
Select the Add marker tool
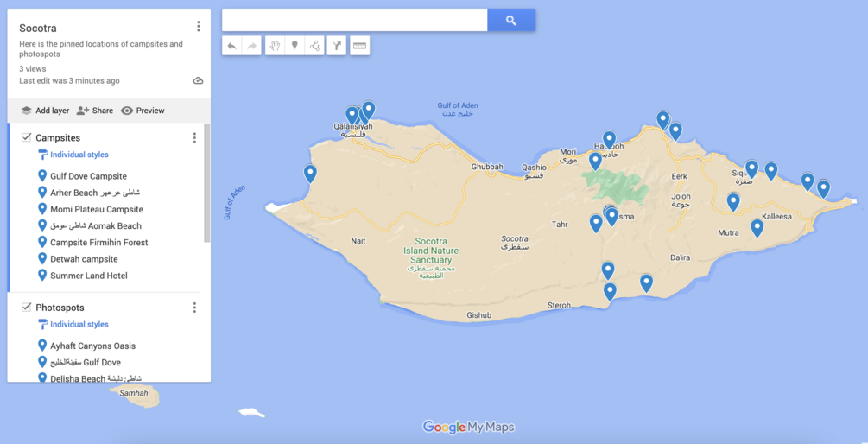coord(295,46)
